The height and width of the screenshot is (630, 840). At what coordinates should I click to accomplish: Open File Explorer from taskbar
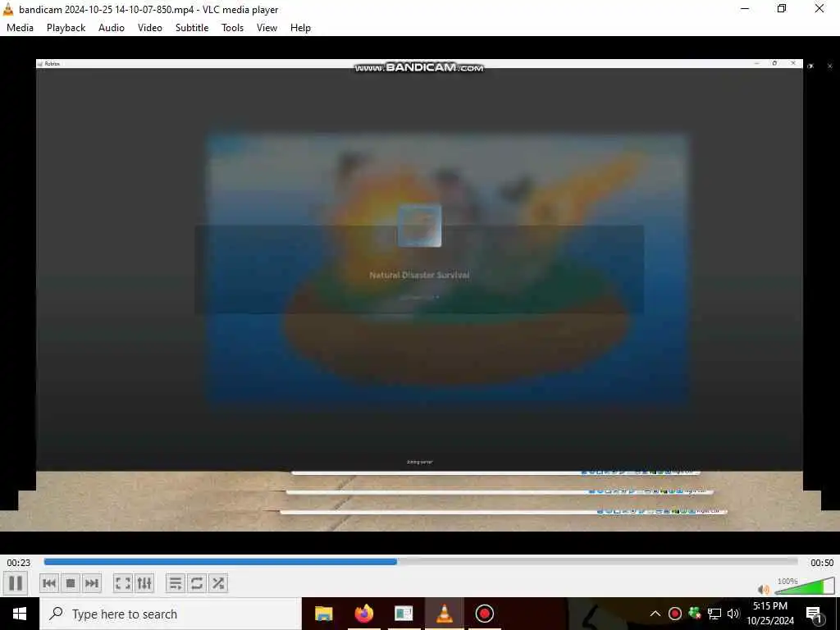[323, 614]
